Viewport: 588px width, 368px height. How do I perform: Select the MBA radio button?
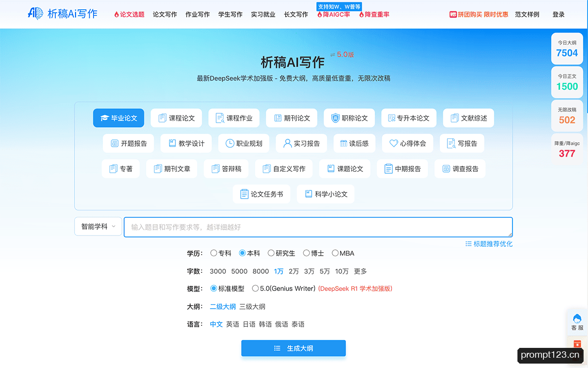[x=335, y=253]
